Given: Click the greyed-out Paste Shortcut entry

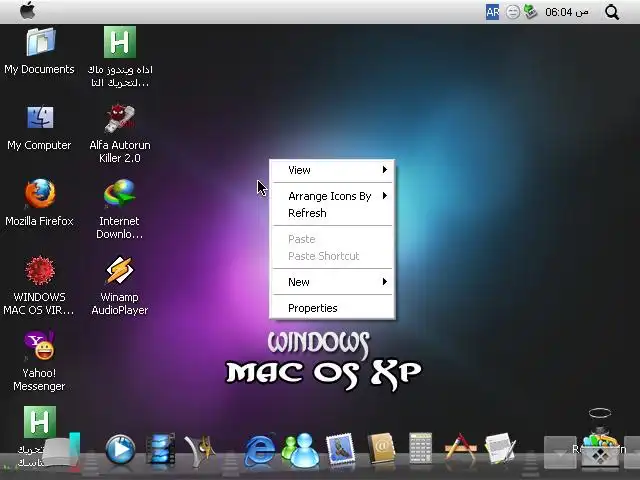Looking at the screenshot, I should click(332, 256).
